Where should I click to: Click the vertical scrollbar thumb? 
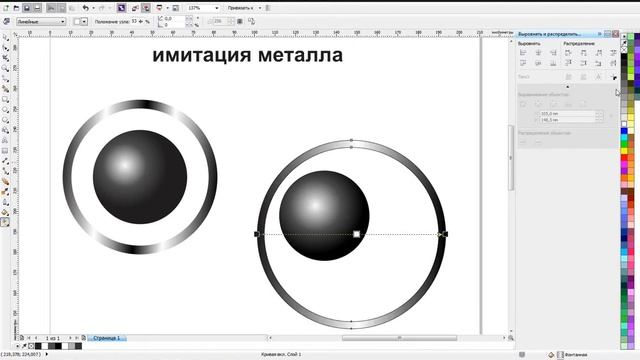511,158
